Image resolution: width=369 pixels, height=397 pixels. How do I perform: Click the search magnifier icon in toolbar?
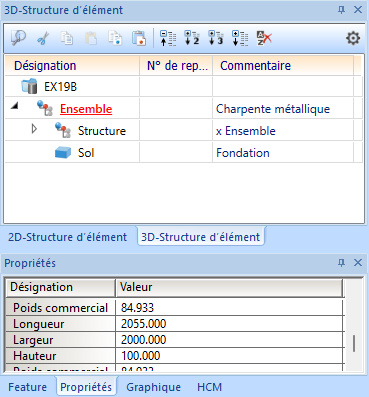pyautogui.click(x=18, y=38)
